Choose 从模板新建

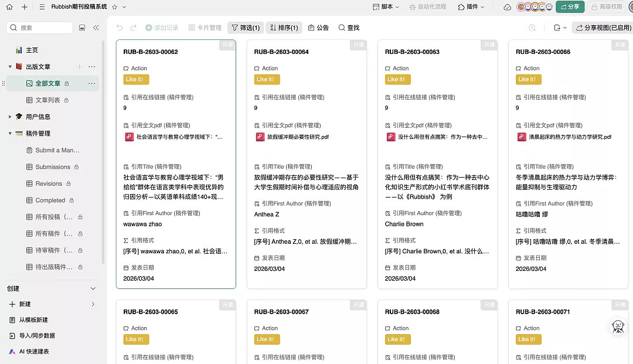[x=33, y=320]
